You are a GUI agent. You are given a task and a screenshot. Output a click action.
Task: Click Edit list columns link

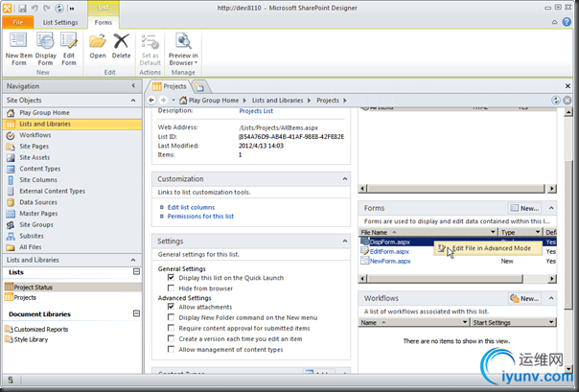pyautogui.click(x=191, y=207)
